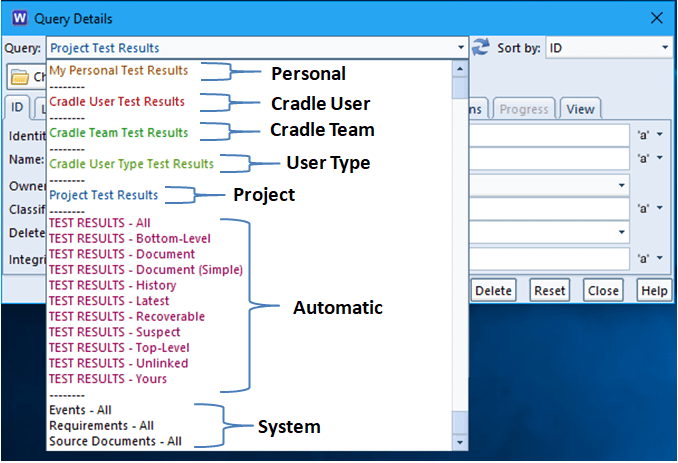Choose TEST RESULTS - Unlinked

pyautogui.click(x=118, y=363)
